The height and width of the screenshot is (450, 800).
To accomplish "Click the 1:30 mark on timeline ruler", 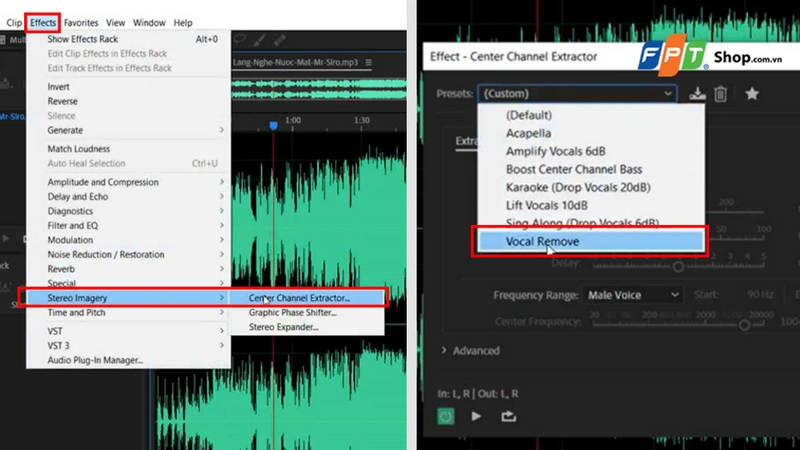I will [361, 120].
